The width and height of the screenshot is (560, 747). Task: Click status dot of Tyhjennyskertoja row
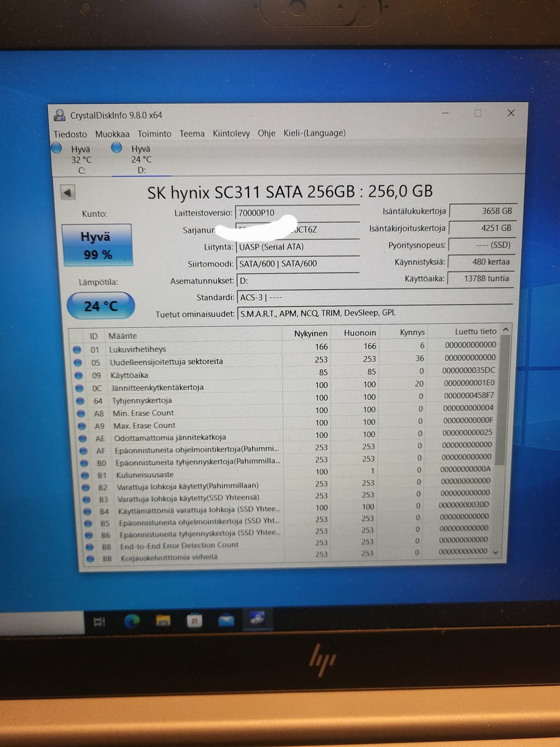[80, 401]
